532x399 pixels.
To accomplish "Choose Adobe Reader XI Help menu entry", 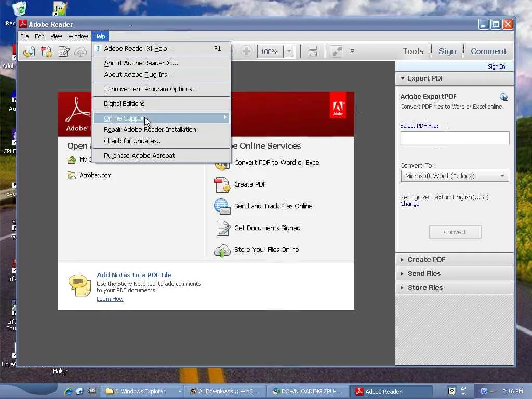I will [162, 49].
